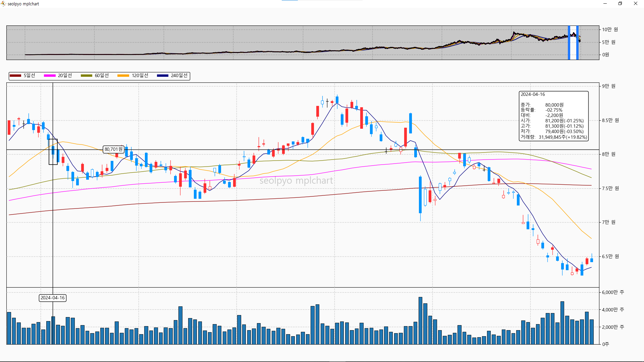The height and width of the screenshot is (362, 644).
Task: Click the 2024-04-16 date label below the chart
Action: [x=53, y=298]
